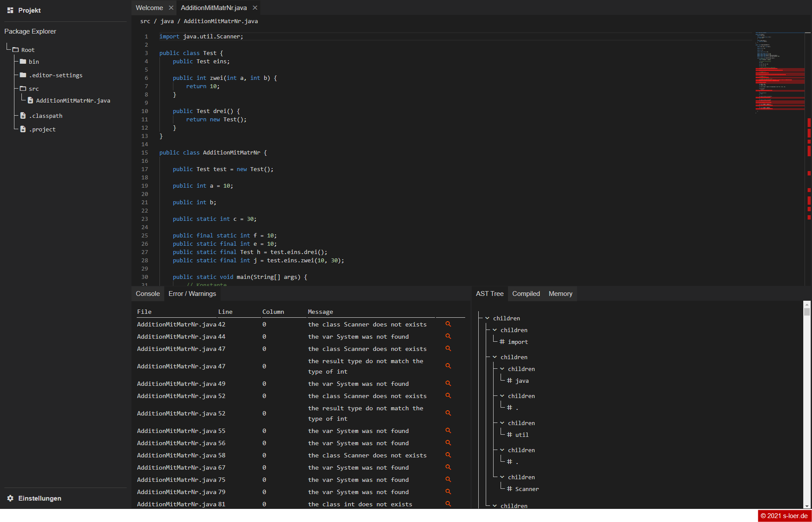Collapse the top-level children AST node
Image resolution: width=812 pixels, height=522 pixels.
point(487,318)
